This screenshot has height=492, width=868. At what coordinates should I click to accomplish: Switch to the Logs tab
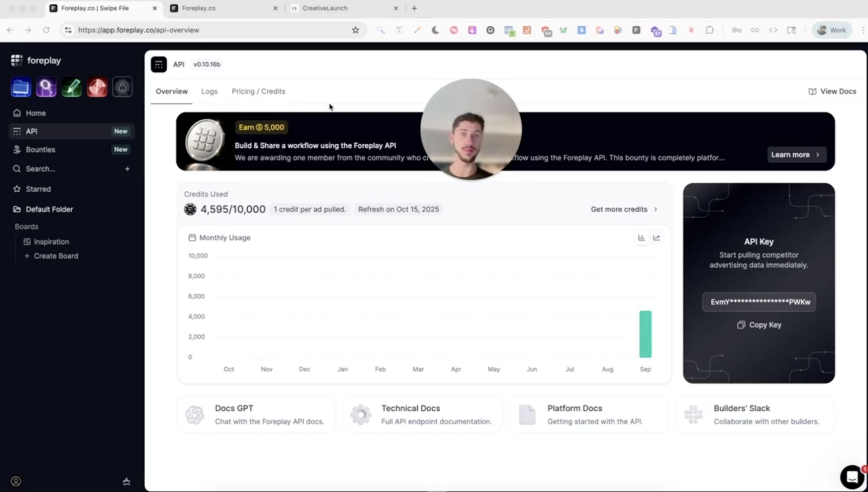click(x=209, y=91)
